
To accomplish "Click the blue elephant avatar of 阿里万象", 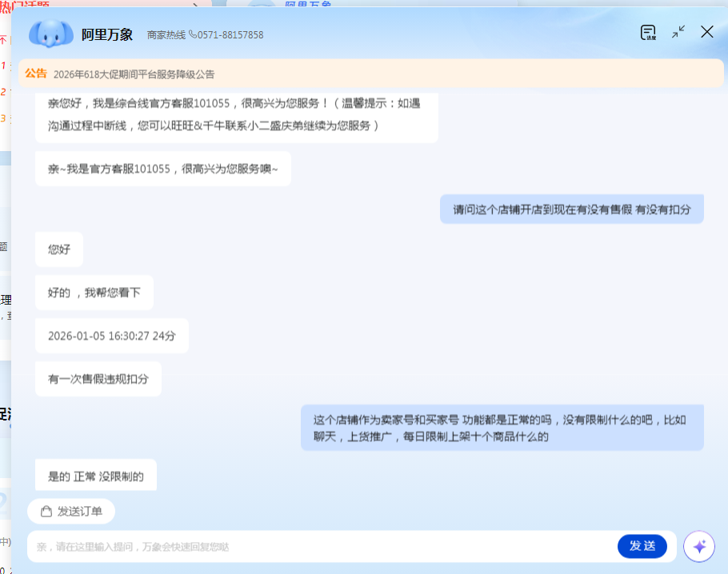I will click(x=50, y=34).
